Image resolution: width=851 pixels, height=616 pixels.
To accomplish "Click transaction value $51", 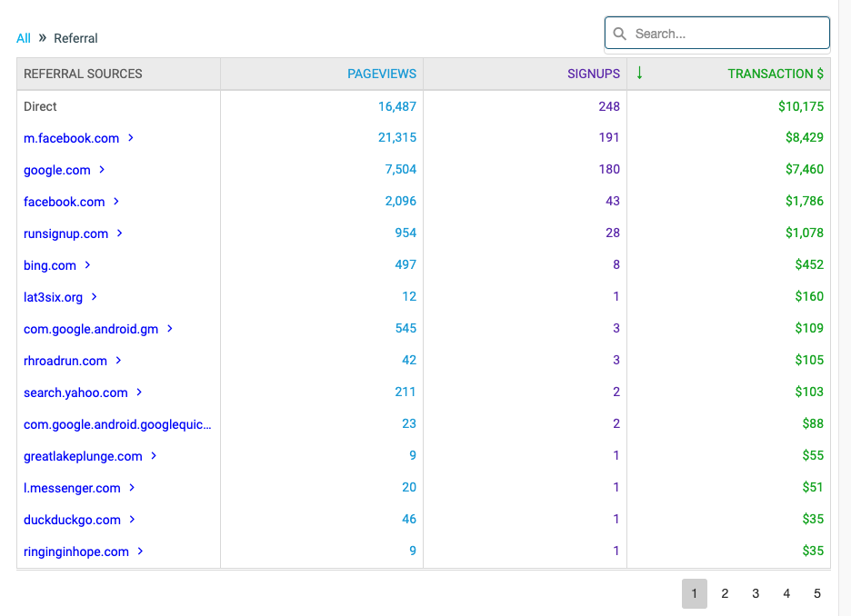I will point(813,487).
